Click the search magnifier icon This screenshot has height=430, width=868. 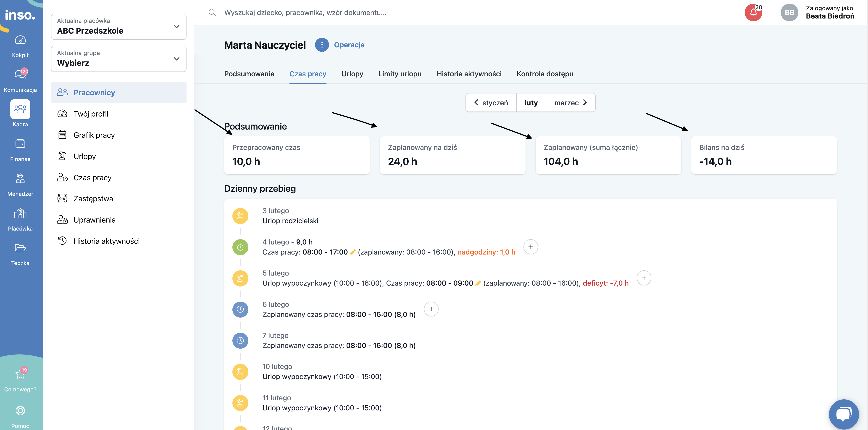point(212,13)
